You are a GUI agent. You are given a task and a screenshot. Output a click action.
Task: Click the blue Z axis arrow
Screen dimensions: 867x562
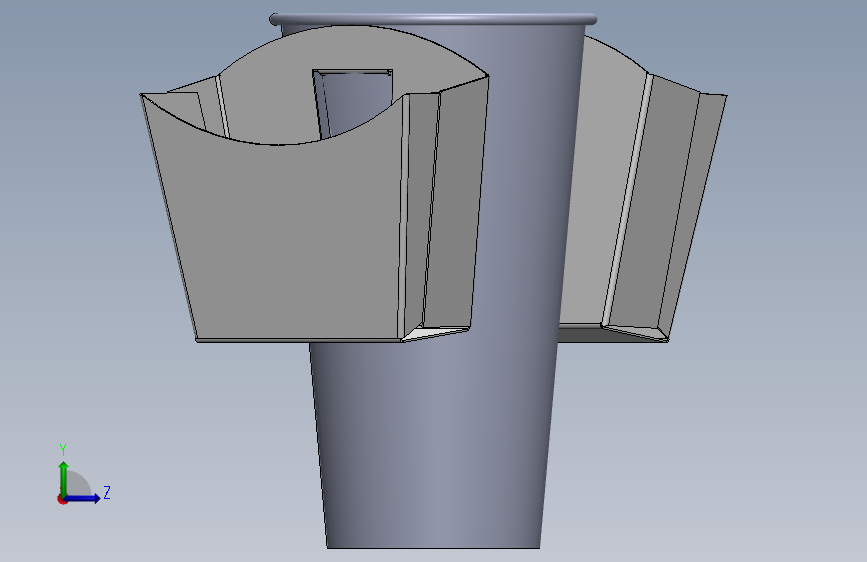(x=83, y=498)
